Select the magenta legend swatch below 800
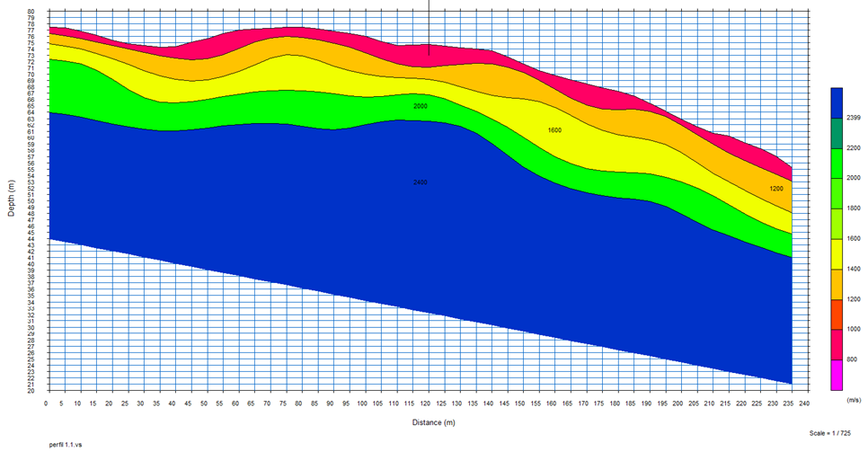This screenshot has width=868, height=452. tap(837, 376)
